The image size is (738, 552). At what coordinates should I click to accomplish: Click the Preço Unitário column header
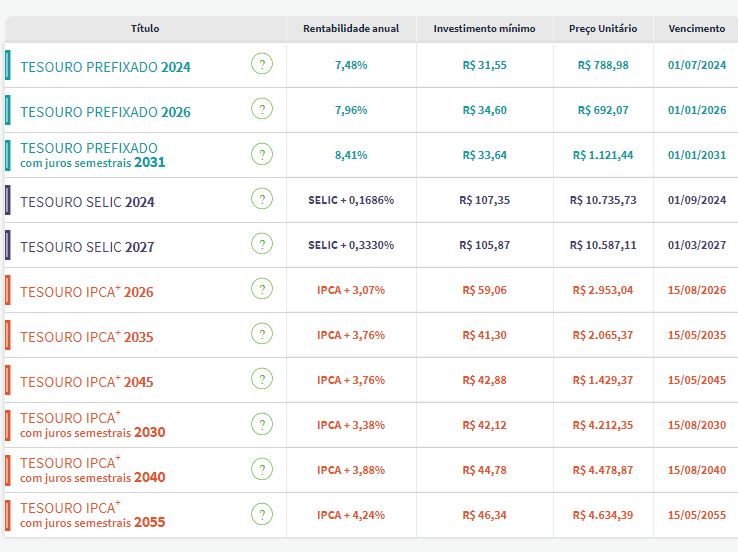pos(602,29)
